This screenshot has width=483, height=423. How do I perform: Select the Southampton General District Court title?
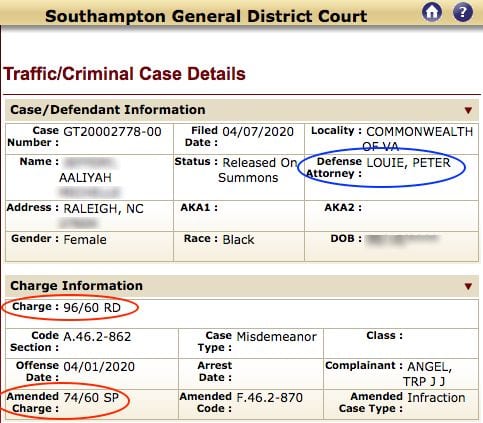206,16
